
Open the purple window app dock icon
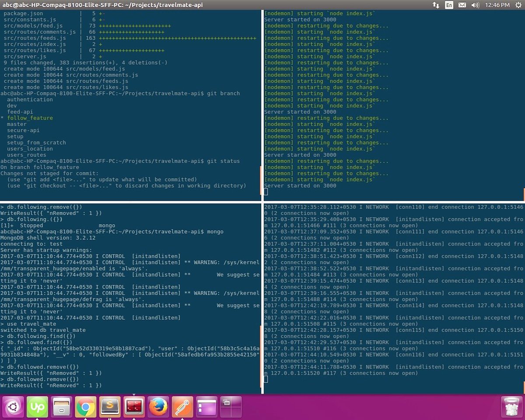[206, 408]
